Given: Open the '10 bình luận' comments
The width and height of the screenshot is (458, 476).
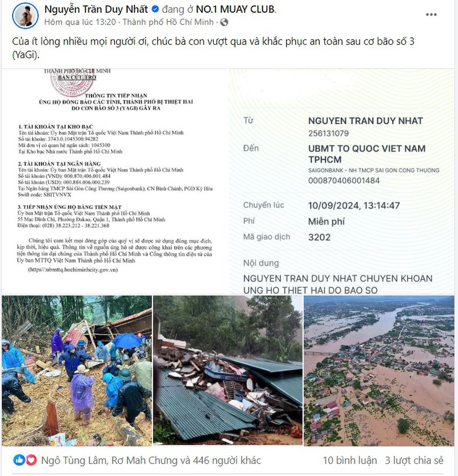Looking at the screenshot, I should [x=350, y=461].
